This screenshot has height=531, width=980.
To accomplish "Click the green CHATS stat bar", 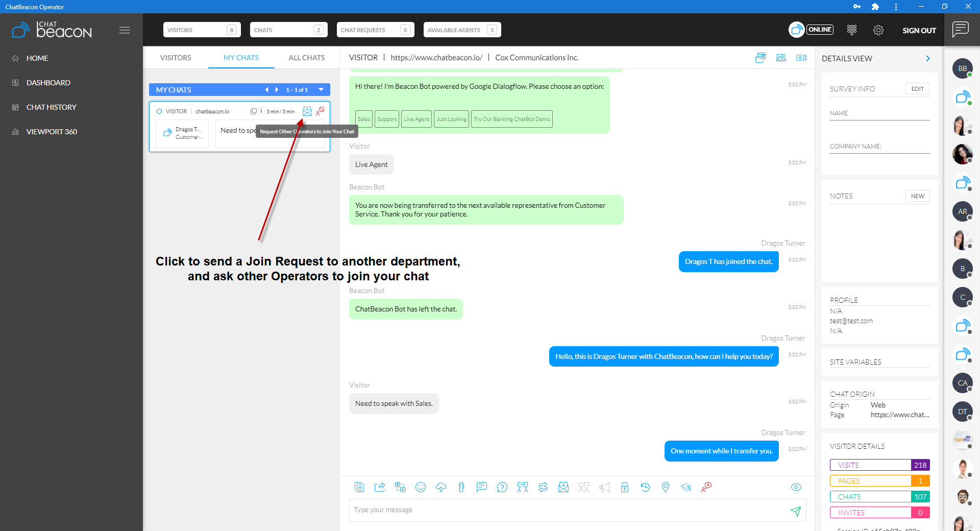I will (880, 497).
